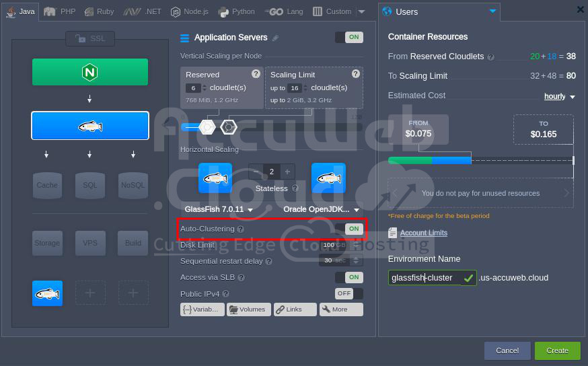Show previous pricing info slide

[395, 193]
